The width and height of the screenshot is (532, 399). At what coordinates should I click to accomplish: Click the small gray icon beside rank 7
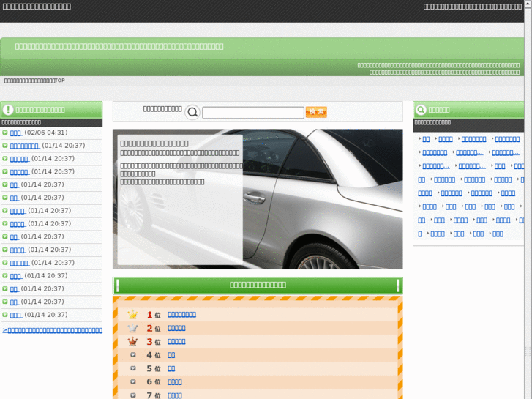(x=133, y=395)
